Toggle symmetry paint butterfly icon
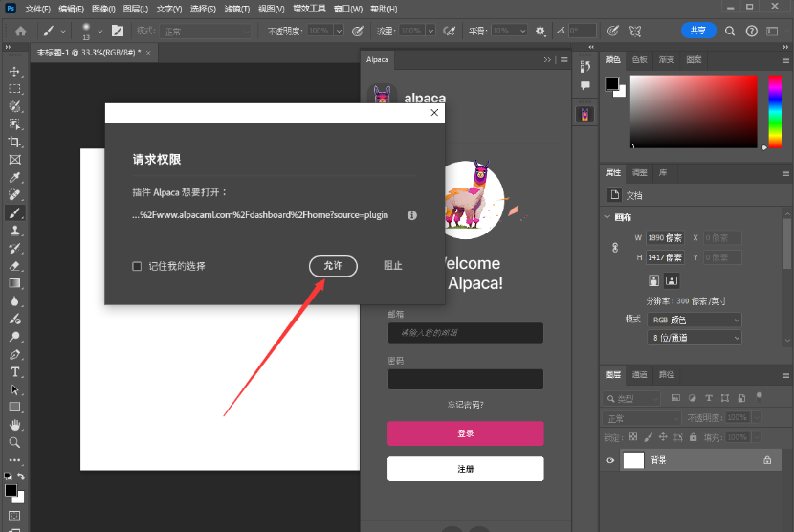 click(635, 31)
